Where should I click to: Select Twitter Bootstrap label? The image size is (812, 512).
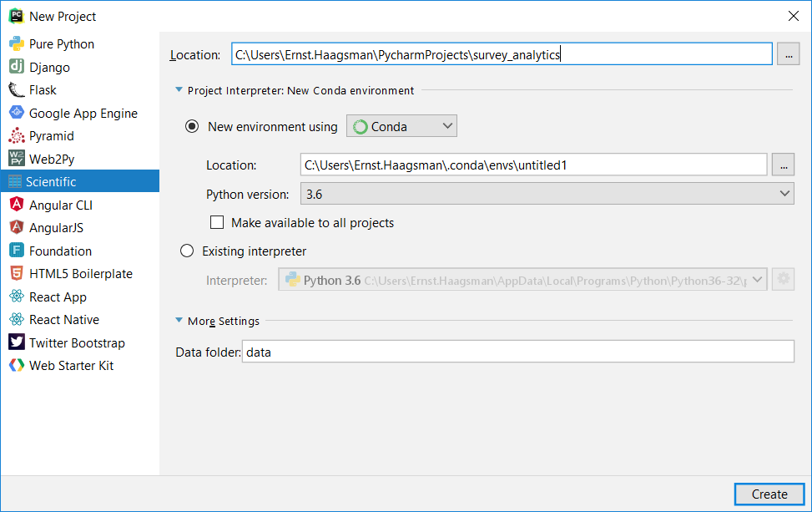click(77, 343)
